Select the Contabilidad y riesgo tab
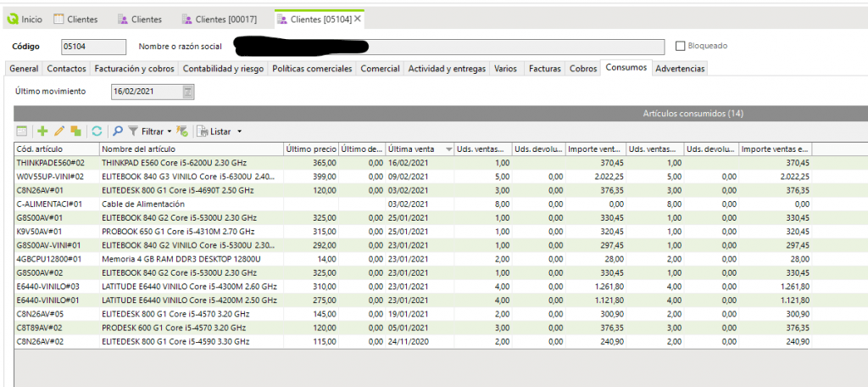Screen dimensions: 868x387 (x=224, y=68)
